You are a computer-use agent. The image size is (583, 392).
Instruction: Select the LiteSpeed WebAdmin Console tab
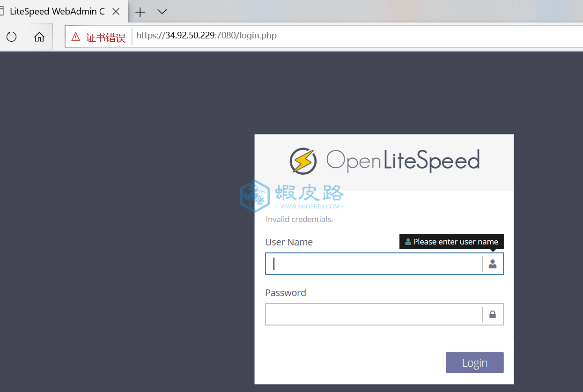(x=64, y=11)
